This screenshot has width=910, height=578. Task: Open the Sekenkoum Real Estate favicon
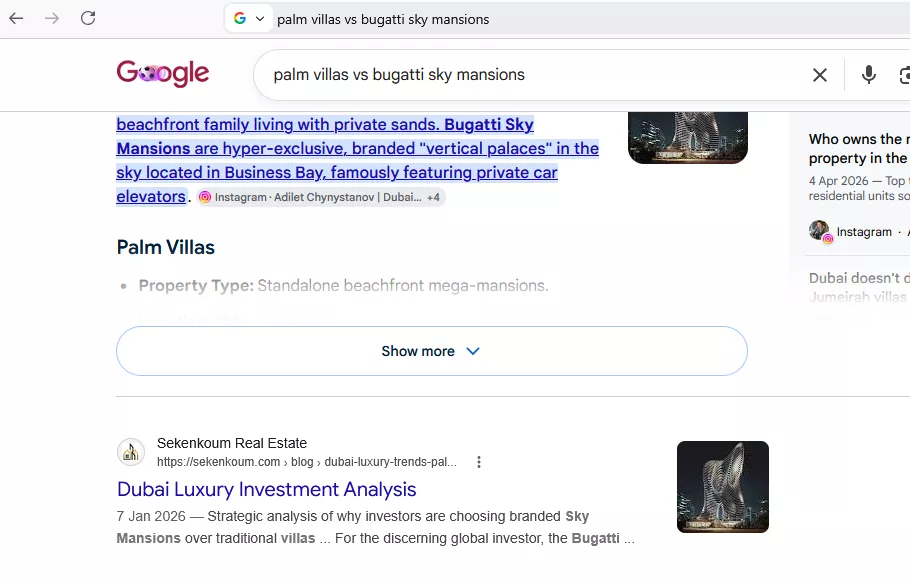pyautogui.click(x=131, y=452)
